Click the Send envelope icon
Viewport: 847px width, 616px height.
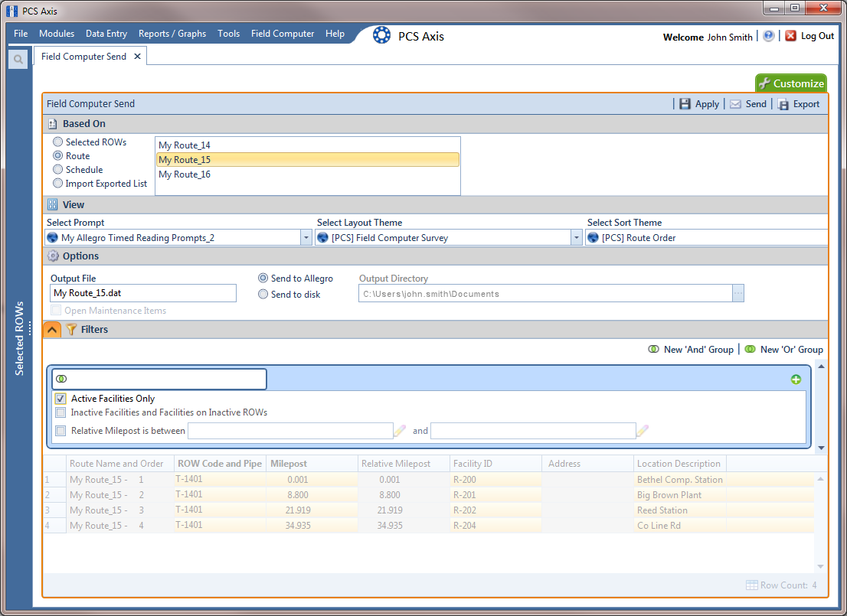(735, 104)
